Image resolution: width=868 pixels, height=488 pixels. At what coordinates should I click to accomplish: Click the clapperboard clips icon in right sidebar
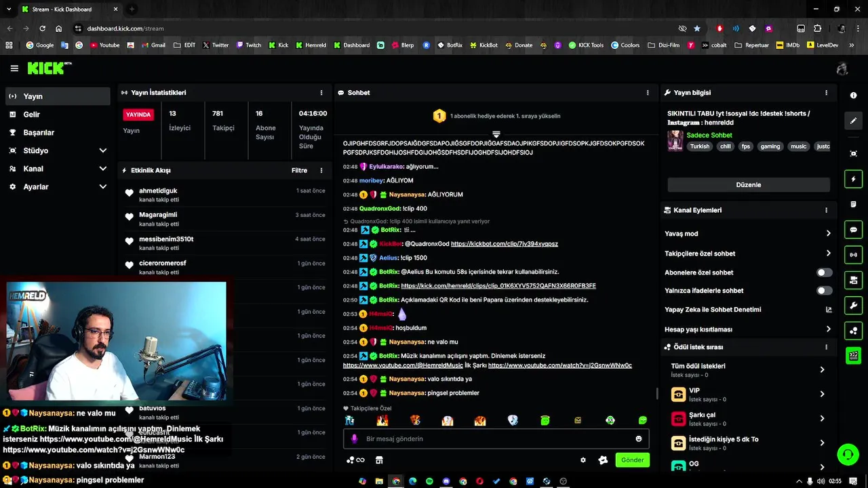pyautogui.click(x=854, y=355)
